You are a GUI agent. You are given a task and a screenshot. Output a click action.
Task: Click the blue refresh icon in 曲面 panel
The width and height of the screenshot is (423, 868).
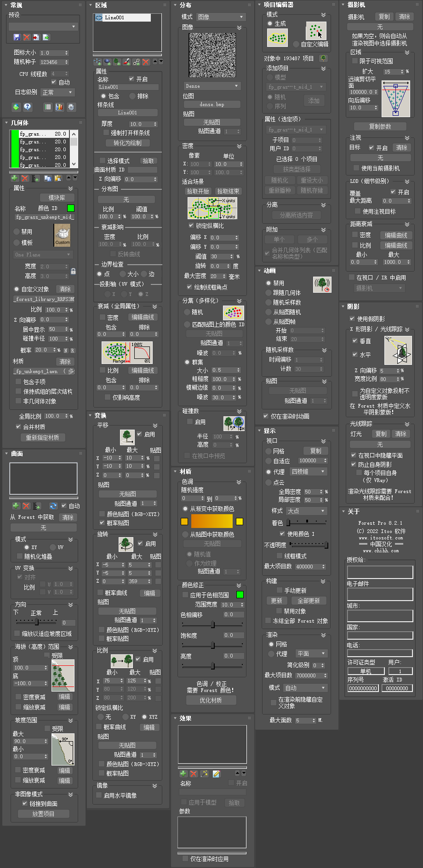coord(53,505)
